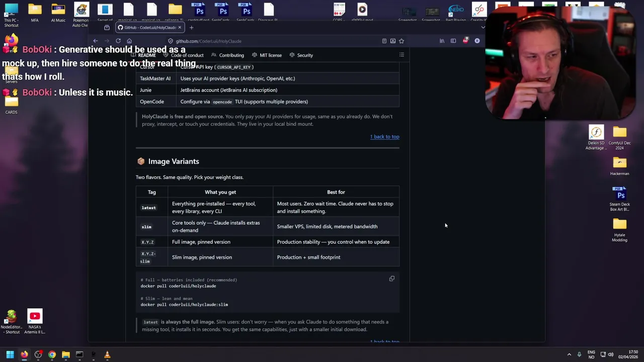Switch to the MIT license tab

(267, 55)
